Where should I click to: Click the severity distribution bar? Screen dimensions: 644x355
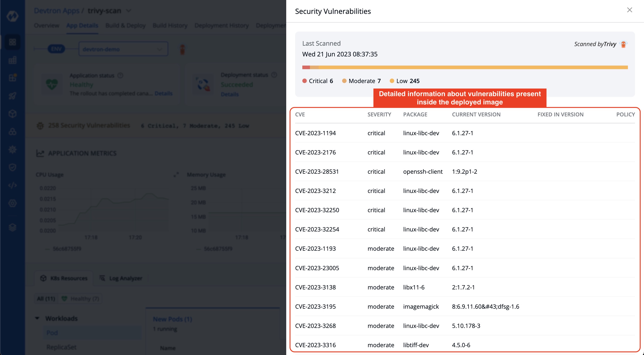(465, 67)
